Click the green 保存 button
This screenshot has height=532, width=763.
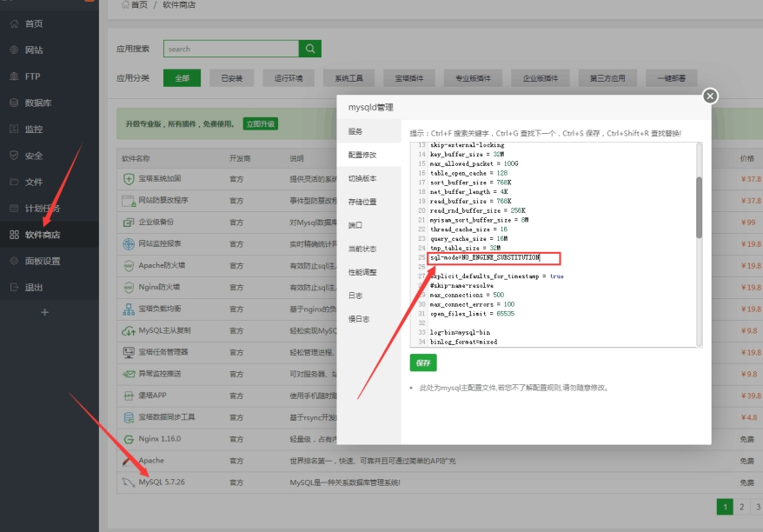pyautogui.click(x=423, y=362)
